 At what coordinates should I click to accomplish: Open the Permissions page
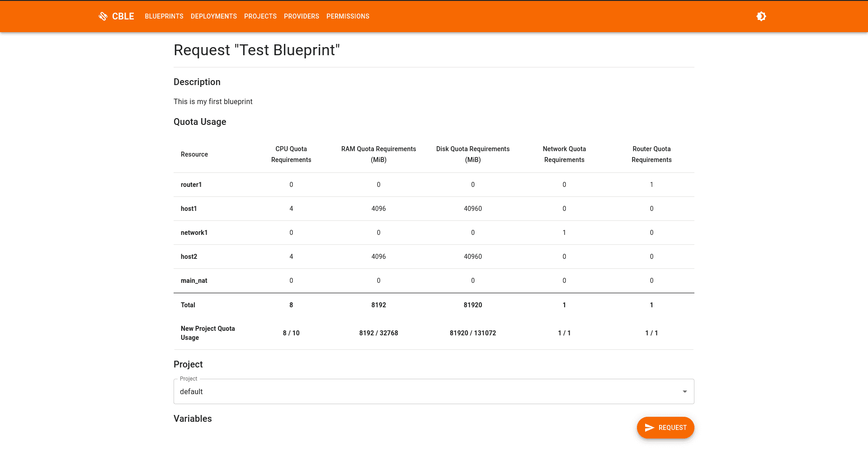coord(348,16)
